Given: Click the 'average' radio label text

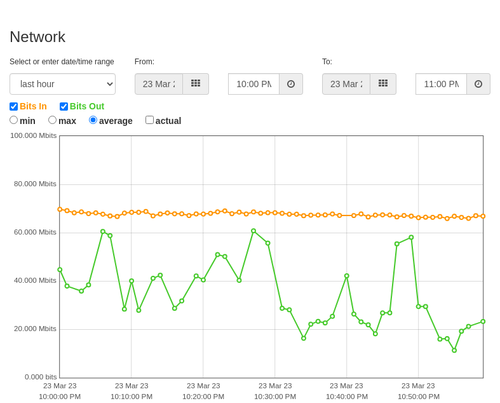Looking at the screenshot, I should pos(116,121).
